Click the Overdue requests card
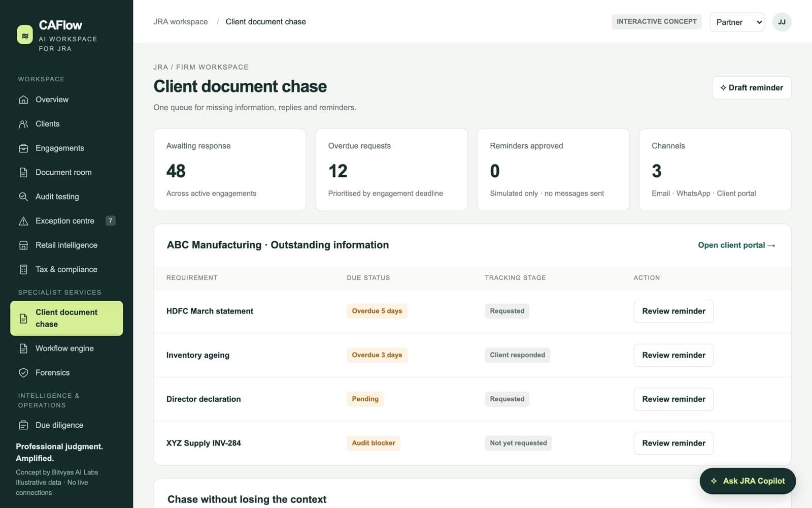This screenshot has width=812, height=508. point(391,170)
